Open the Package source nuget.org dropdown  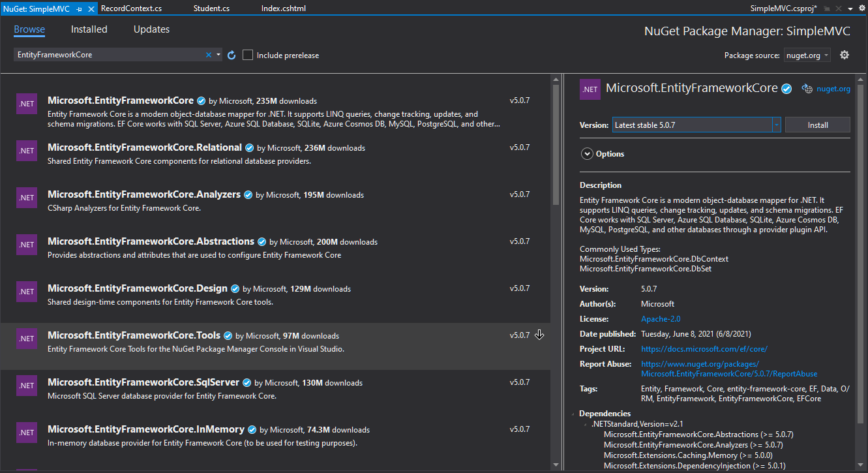pos(807,55)
